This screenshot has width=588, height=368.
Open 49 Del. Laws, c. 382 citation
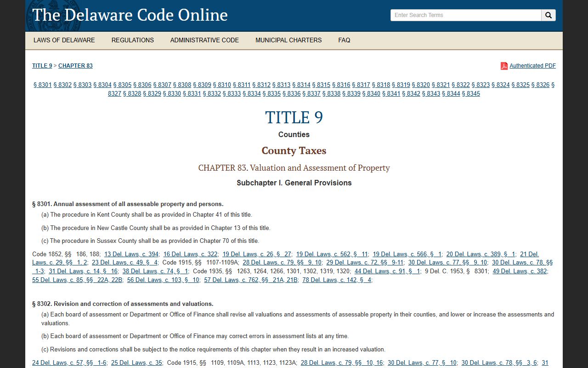pos(520,271)
